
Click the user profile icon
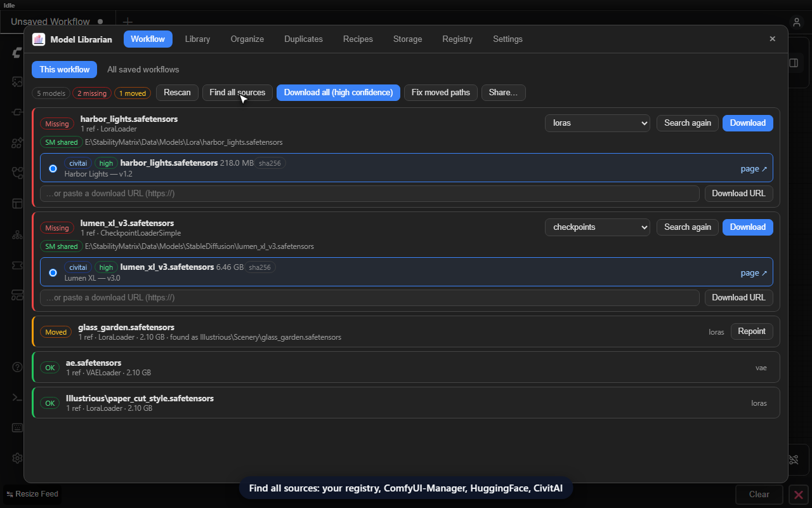[797, 22]
